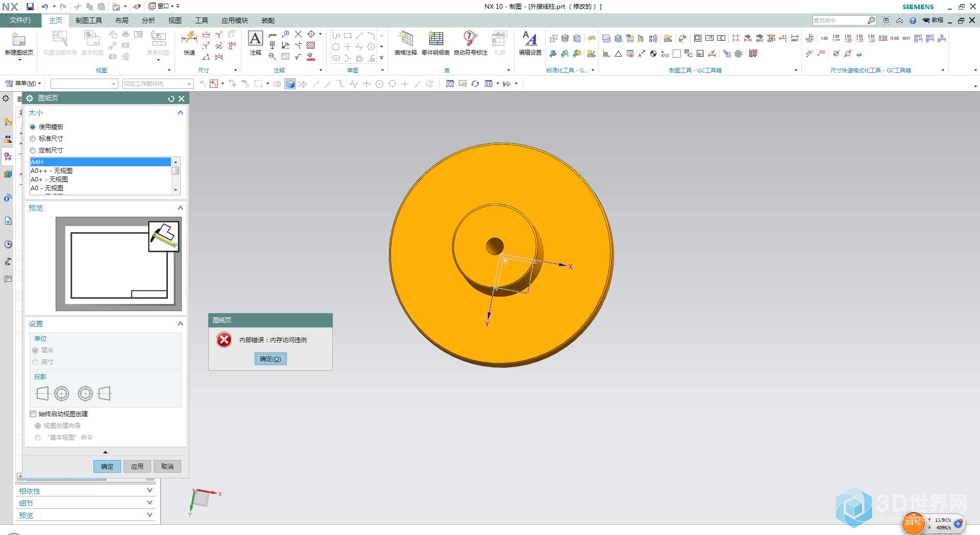This screenshot has width=980, height=535.
Task: Open the 注释 note annotation tool
Action: coord(255,43)
